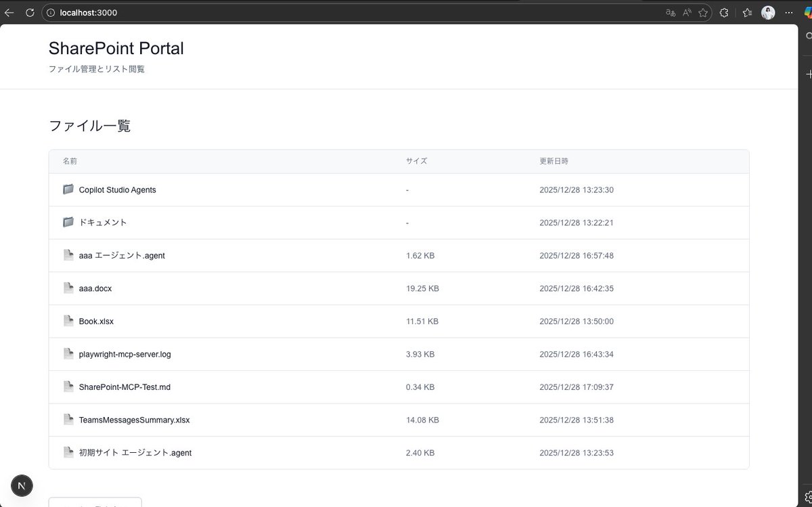The image size is (812, 507).
Task: Click file icon for aaa エージェント.agent
Action: (68, 255)
